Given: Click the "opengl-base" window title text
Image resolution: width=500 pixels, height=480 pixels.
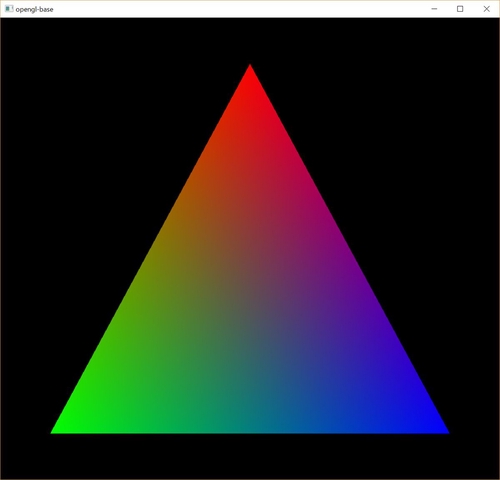Looking at the screenshot, I should [34, 9].
